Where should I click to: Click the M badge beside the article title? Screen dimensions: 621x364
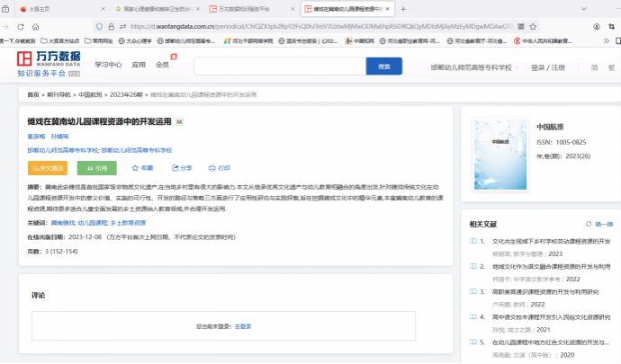point(179,121)
